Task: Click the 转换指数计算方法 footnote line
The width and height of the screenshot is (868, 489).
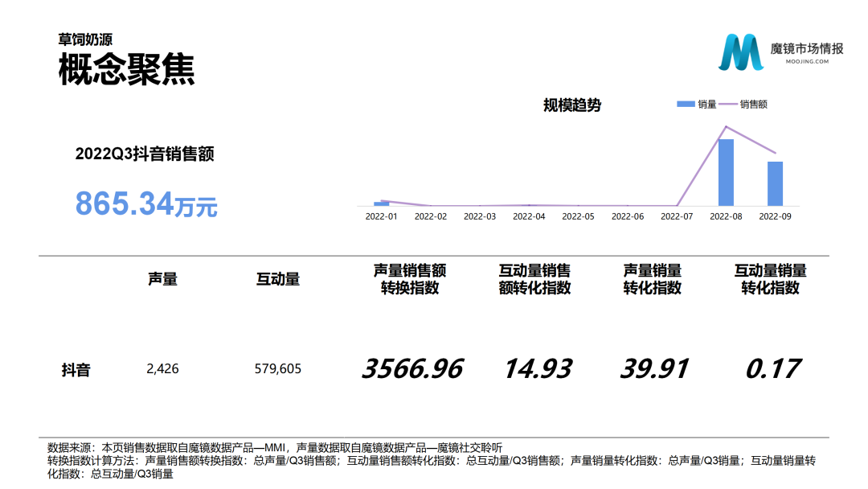Action: point(432,466)
